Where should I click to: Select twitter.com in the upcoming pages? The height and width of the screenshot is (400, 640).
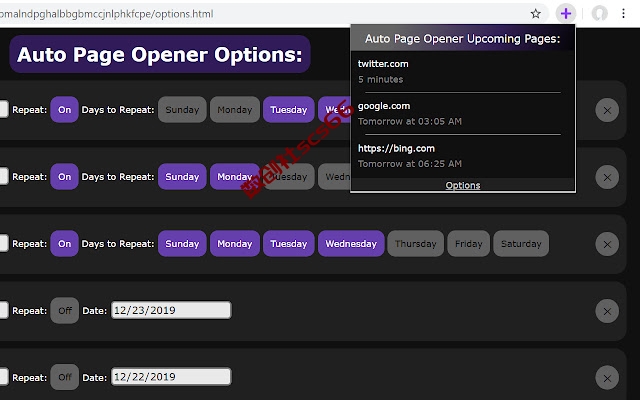(383, 64)
